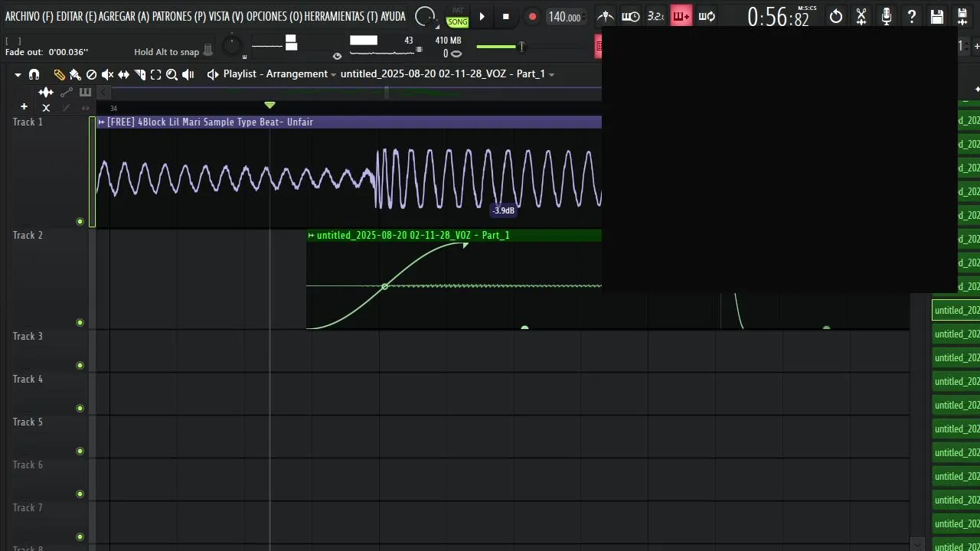Select the Draw pencil tool
Image resolution: width=980 pixels, height=551 pixels.
pyautogui.click(x=59, y=74)
